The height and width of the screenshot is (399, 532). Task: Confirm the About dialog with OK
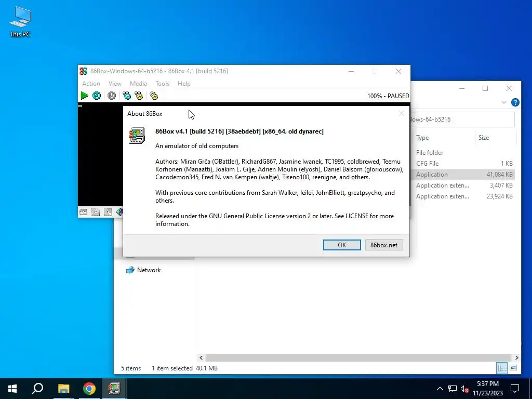[x=342, y=245]
